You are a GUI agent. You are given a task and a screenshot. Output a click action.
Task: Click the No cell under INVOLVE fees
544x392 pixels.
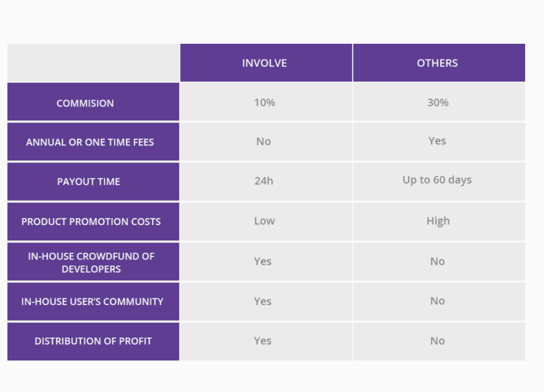266,141
